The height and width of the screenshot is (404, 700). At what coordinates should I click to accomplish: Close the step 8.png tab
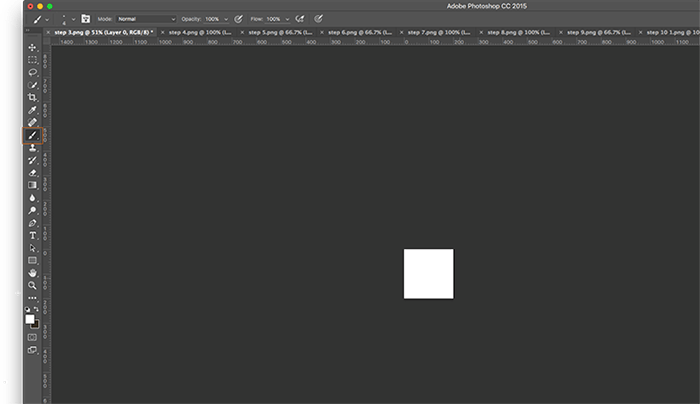point(481,33)
